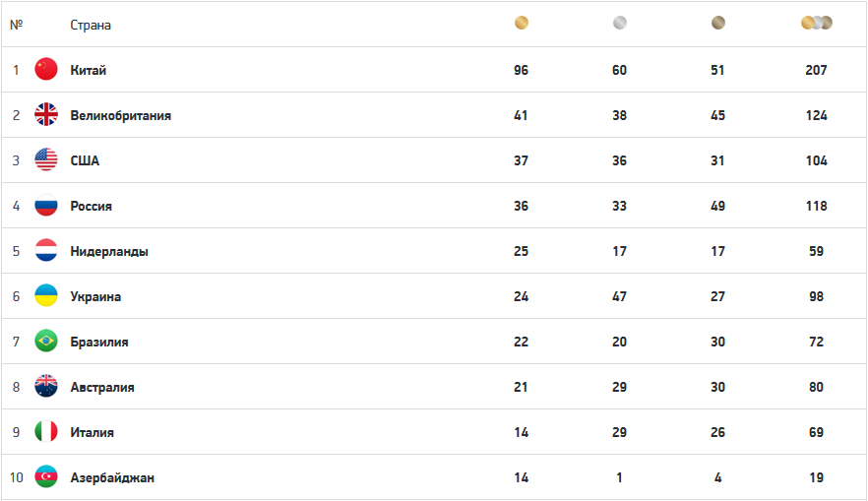Click the silver medal column header icon
This screenshot has width=868, height=501.
[619, 24]
